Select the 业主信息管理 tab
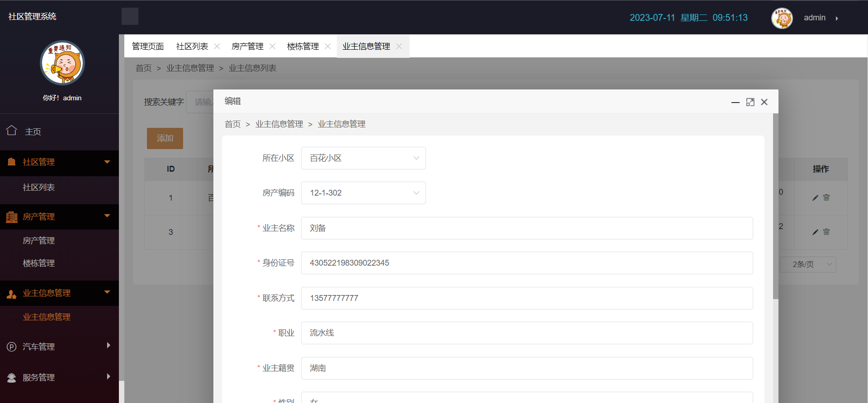 click(366, 47)
